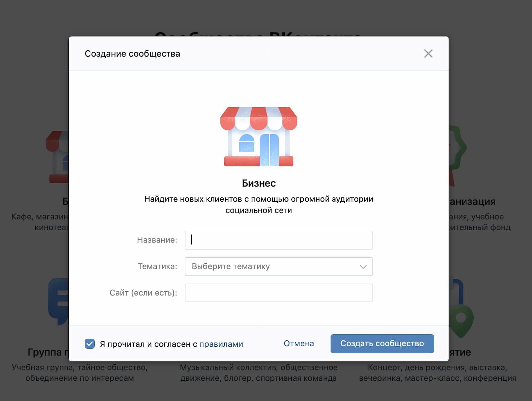Open the правилами rules link
The height and width of the screenshot is (401, 532).
click(221, 344)
